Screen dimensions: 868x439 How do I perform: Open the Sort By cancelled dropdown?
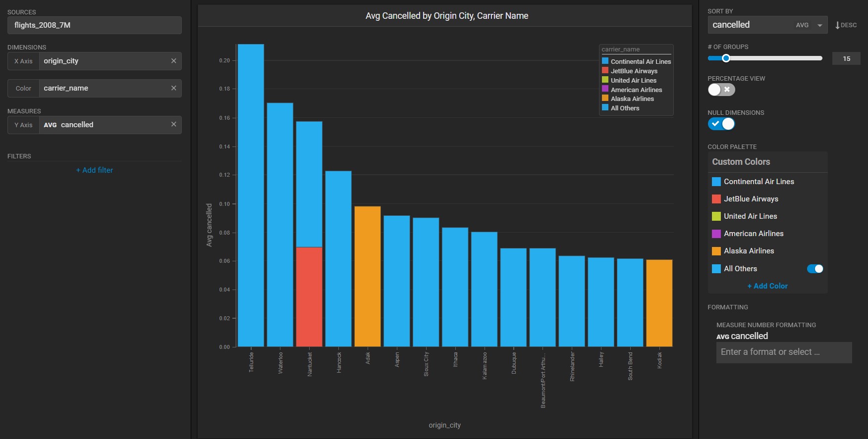(x=767, y=25)
